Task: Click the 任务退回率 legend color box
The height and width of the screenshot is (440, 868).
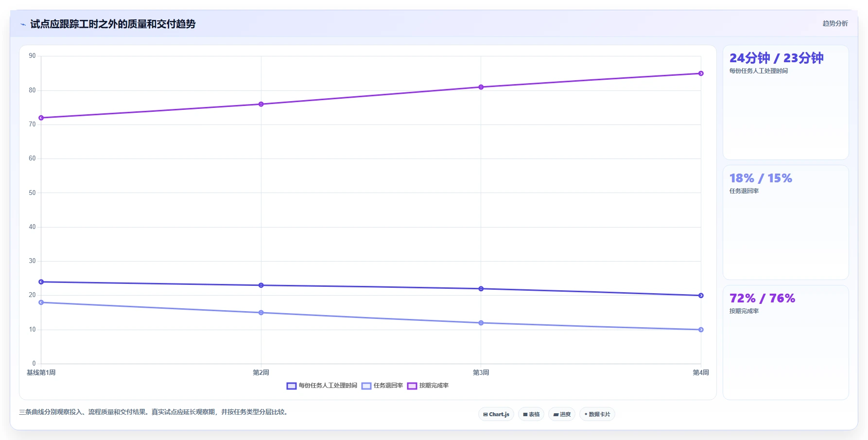Action: [x=366, y=386]
